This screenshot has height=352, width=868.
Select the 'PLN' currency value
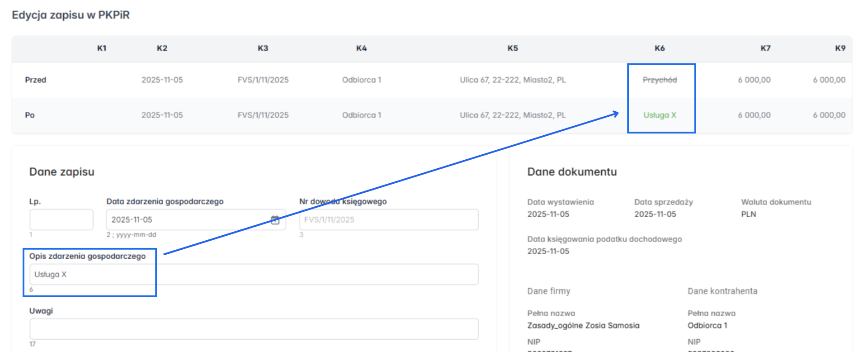pyautogui.click(x=749, y=214)
